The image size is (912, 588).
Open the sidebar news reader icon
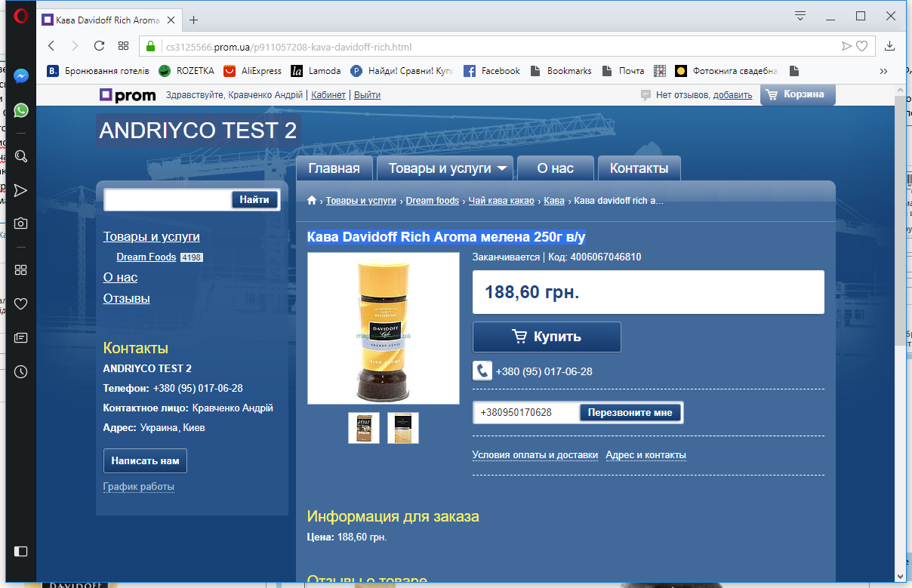point(21,337)
